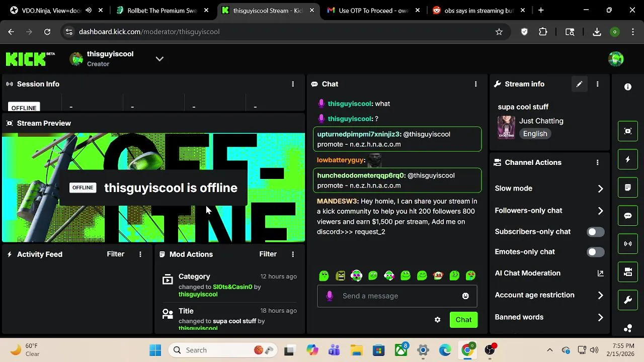Click volume icon in system tray
The image size is (644, 362).
(594, 350)
